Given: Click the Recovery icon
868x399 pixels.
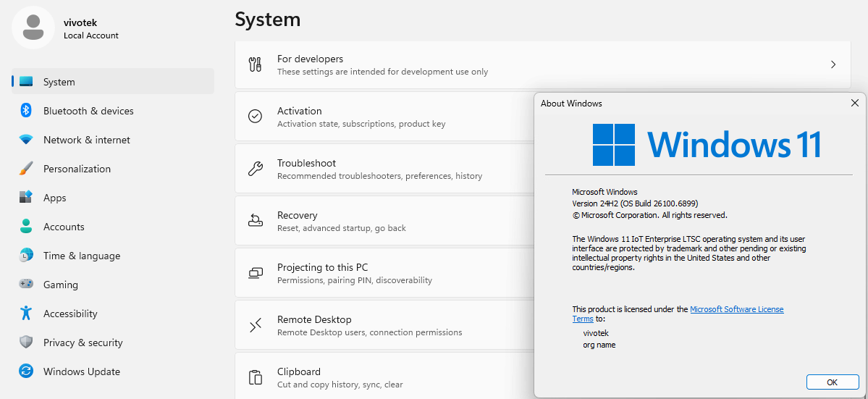Looking at the screenshot, I should (256, 221).
